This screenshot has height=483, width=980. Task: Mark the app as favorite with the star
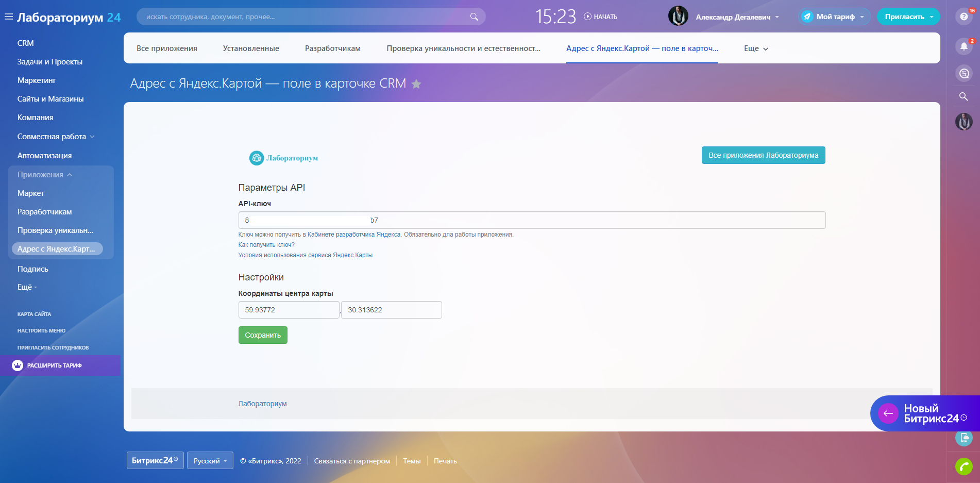point(416,84)
